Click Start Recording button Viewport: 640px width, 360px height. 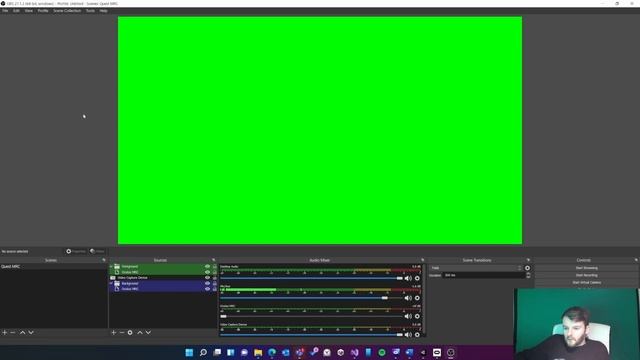587,276
